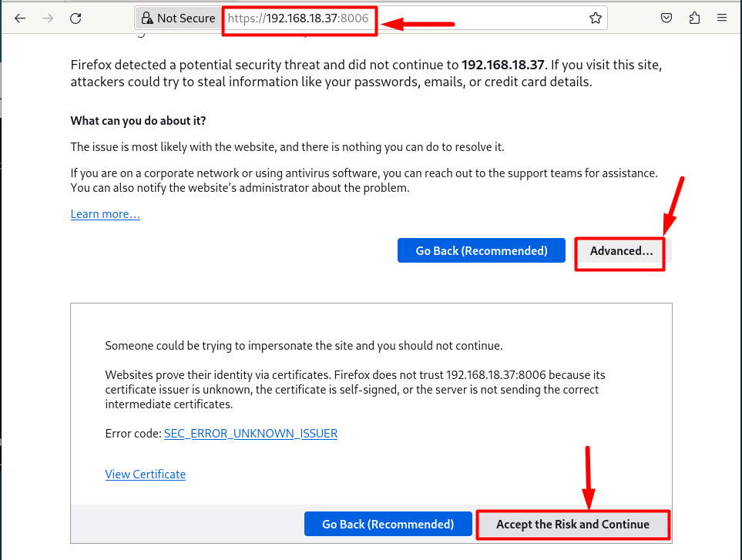Open the Learn more… link
742x560 pixels.
[105, 214]
